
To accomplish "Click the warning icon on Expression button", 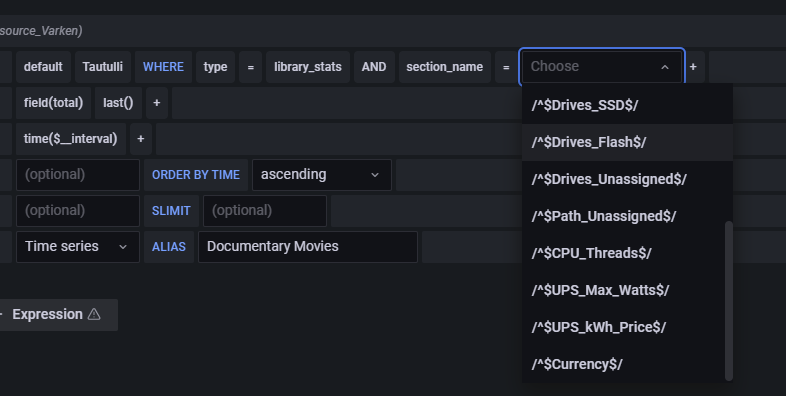I will (x=94, y=314).
